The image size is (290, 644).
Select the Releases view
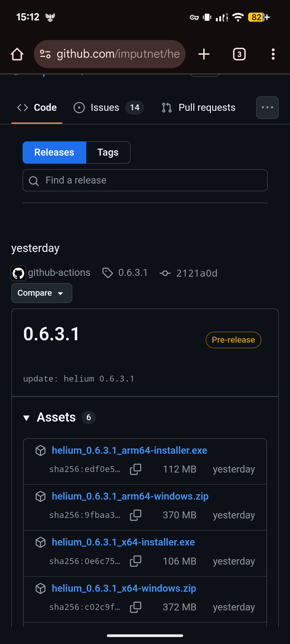point(54,152)
